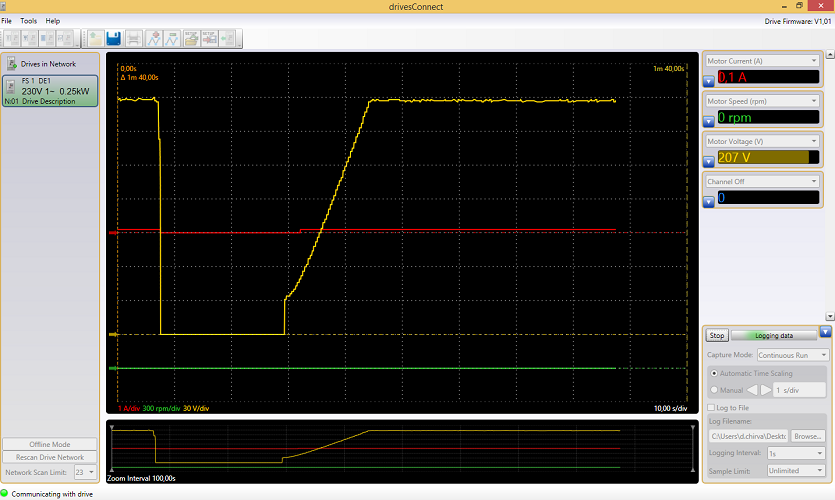Image resolution: width=835 pixels, height=500 pixels.
Task: Click the drive icon of FS 1 DE1
Action: click(11, 87)
